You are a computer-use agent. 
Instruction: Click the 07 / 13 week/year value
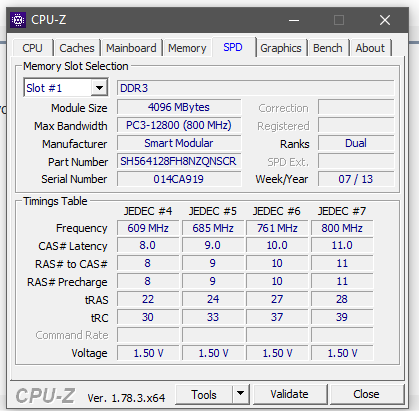(x=356, y=179)
